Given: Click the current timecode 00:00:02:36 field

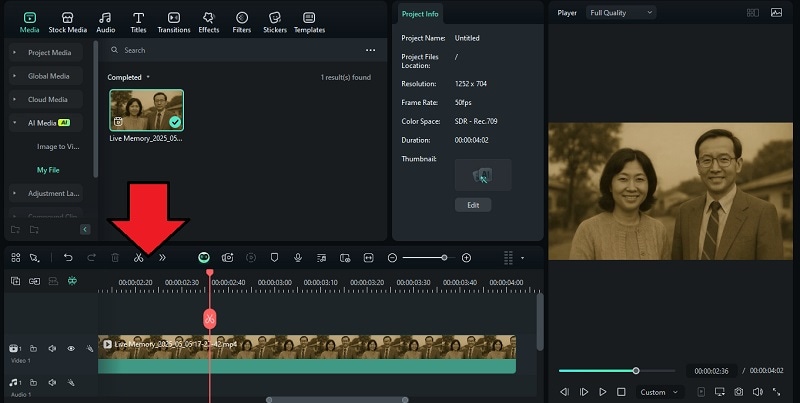Looking at the screenshot, I should point(711,371).
